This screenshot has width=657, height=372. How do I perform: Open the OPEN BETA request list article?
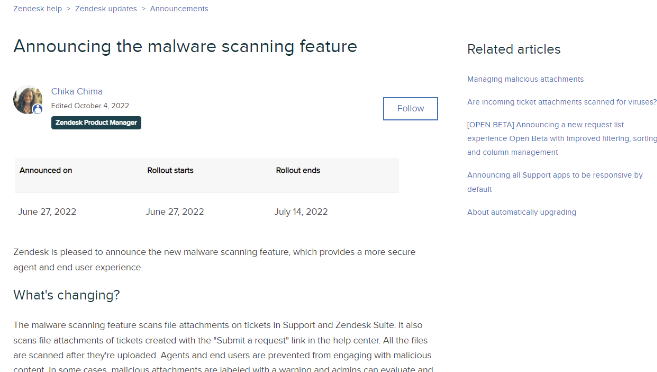click(562, 138)
